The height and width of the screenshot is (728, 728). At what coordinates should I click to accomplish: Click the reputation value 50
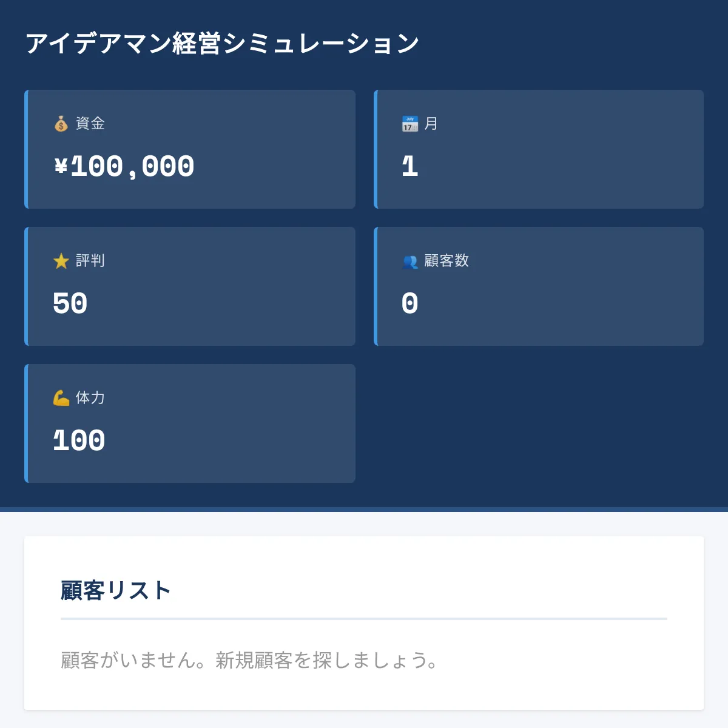(70, 304)
